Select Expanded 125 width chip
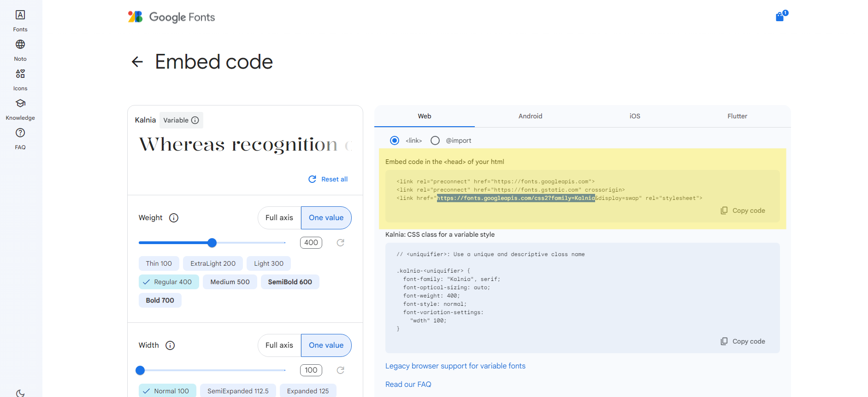 point(308,391)
